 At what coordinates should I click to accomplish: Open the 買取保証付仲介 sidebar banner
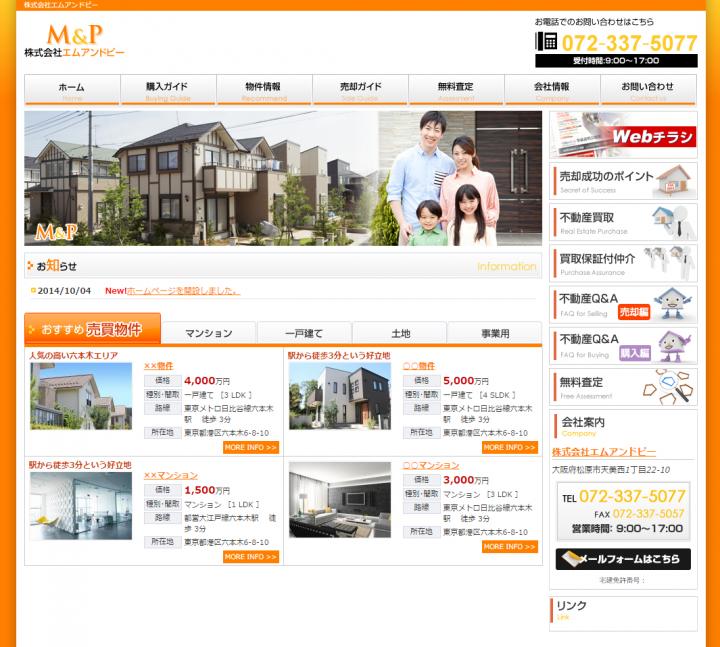[x=623, y=263]
